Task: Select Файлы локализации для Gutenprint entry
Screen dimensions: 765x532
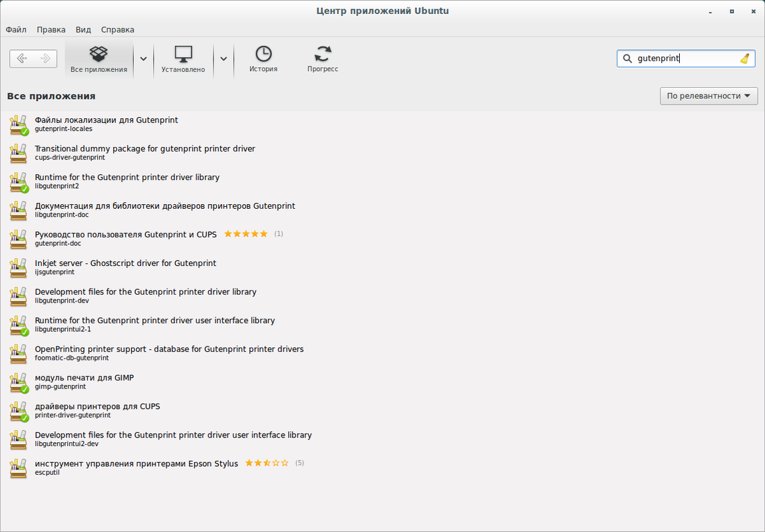Action: (382, 125)
